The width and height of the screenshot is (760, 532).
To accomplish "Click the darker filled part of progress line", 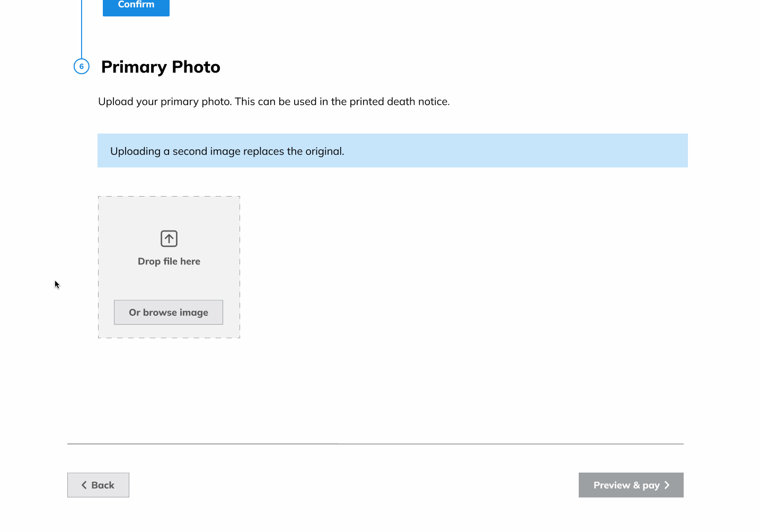I will tap(201, 444).
